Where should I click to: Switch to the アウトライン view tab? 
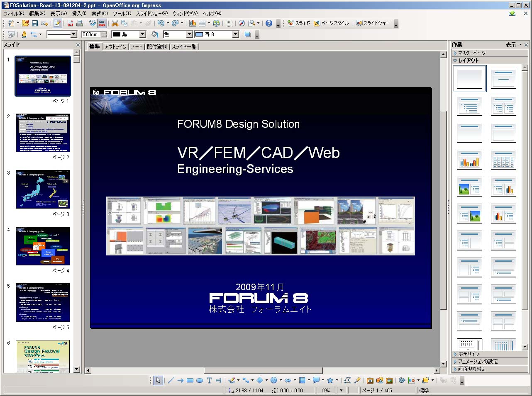[x=115, y=46]
